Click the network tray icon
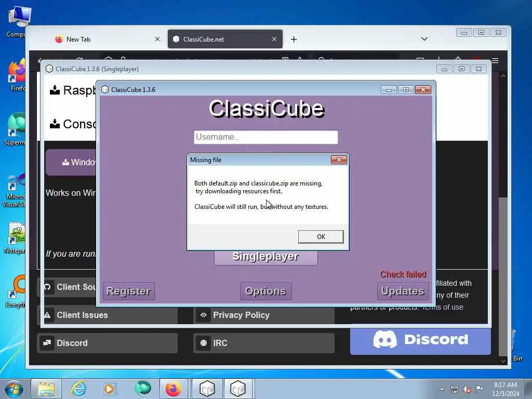The image size is (532, 399). (x=454, y=390)
